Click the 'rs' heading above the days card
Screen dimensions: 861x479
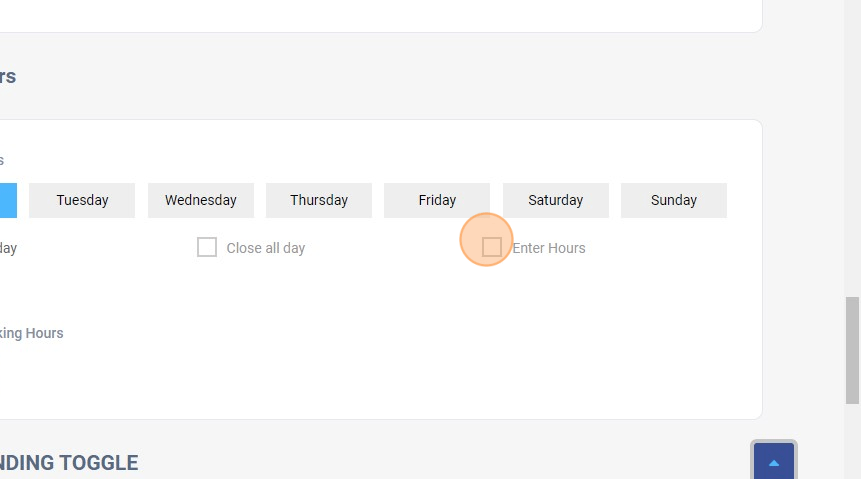click(x=8, y=77)
